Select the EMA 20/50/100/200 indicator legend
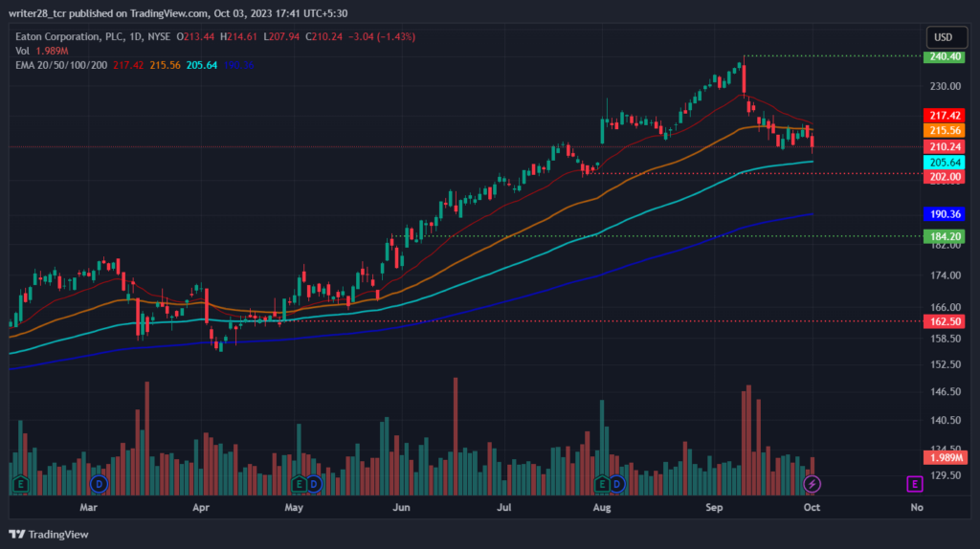Image resolution: width=980 pixels, height=549 pixels. click(x=61, y=65)
